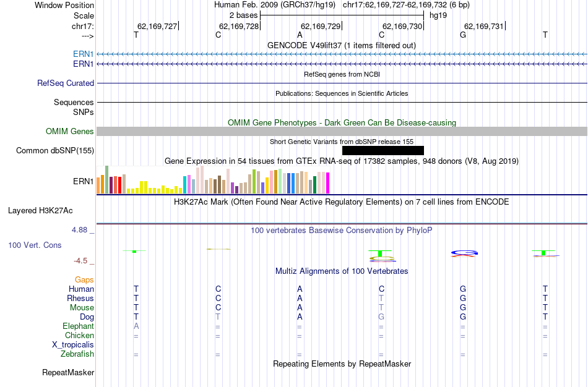Select the X_tropicalis species label
This screenshot has height=387, width=588.
point(73,345)
